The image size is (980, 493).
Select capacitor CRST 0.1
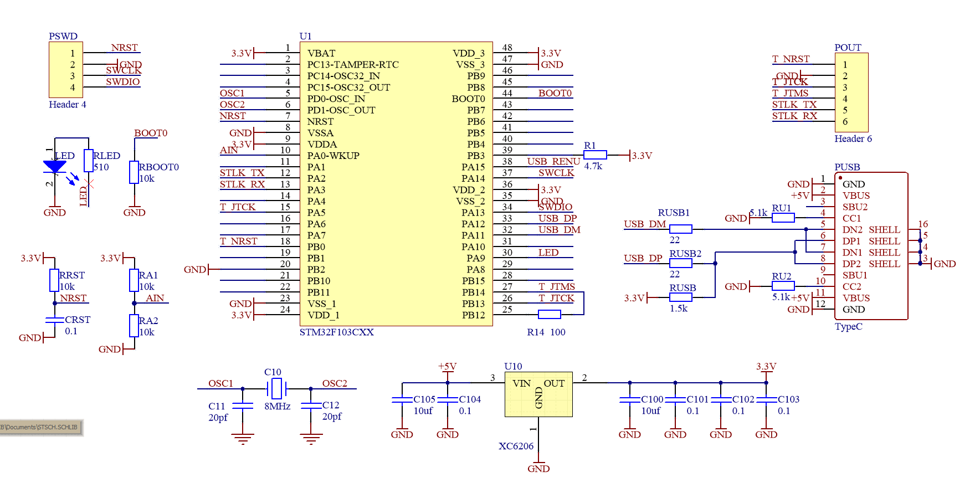click(x=54, y=320)
